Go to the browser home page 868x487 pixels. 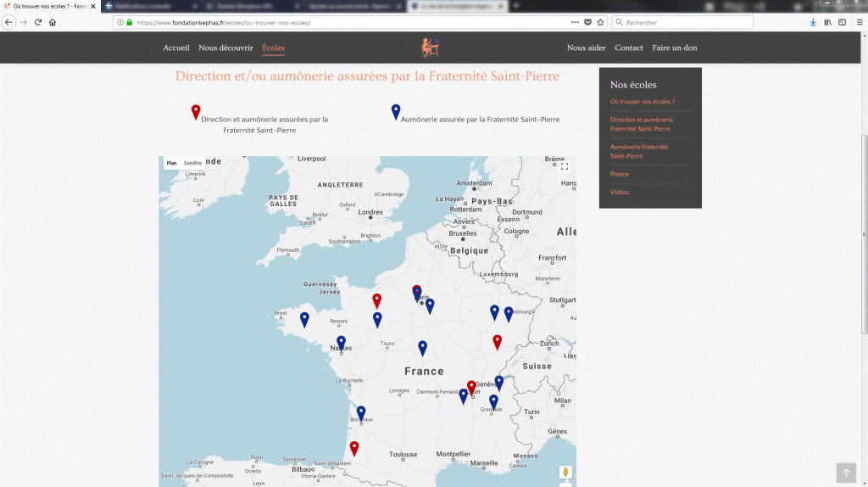pyautogui.click(x=53, y=22)
